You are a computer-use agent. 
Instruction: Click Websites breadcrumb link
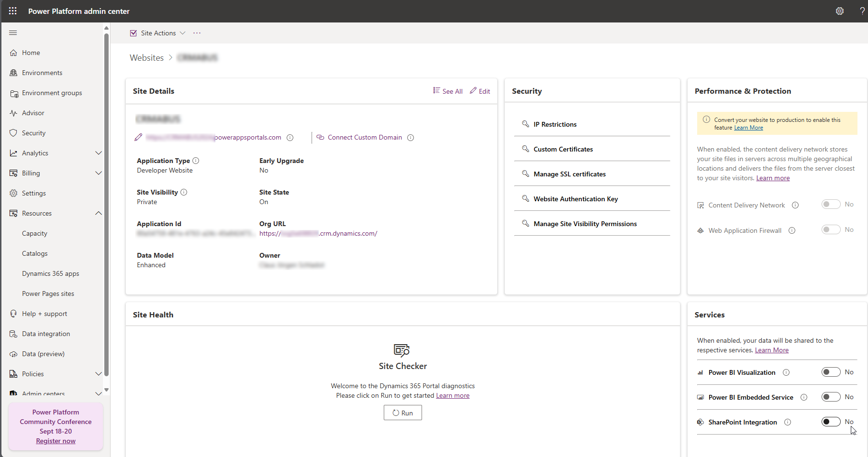146,58
